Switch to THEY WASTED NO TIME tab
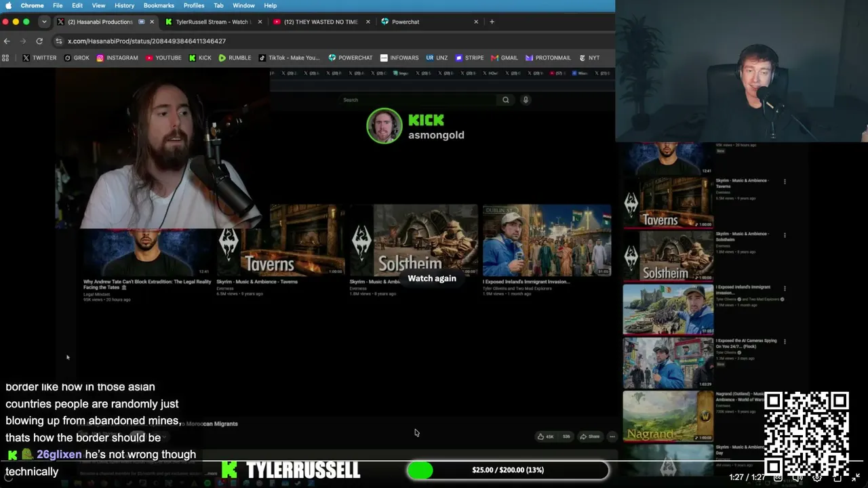The image size is (868, 488). [x=321, y=22]
